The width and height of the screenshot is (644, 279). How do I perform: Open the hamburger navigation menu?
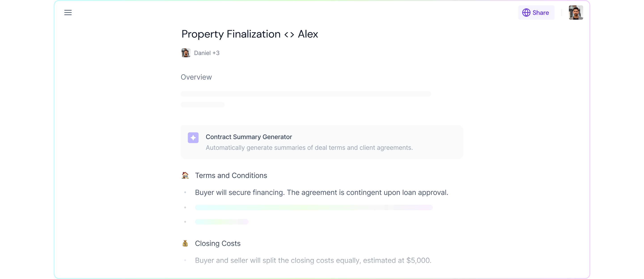click(68, 13)
